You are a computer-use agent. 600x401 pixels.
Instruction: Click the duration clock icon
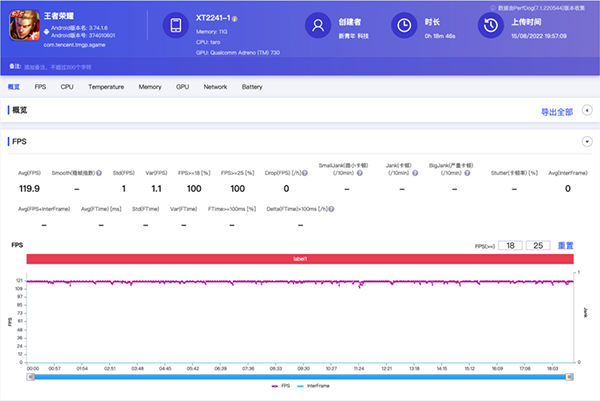(x=402, y=26)
